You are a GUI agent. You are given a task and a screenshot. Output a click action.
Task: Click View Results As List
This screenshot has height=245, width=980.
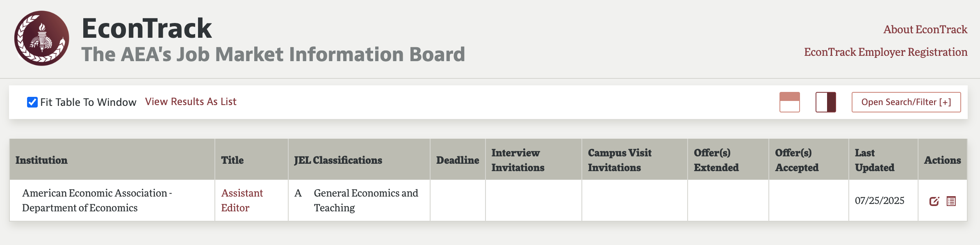tap(191, 102)
